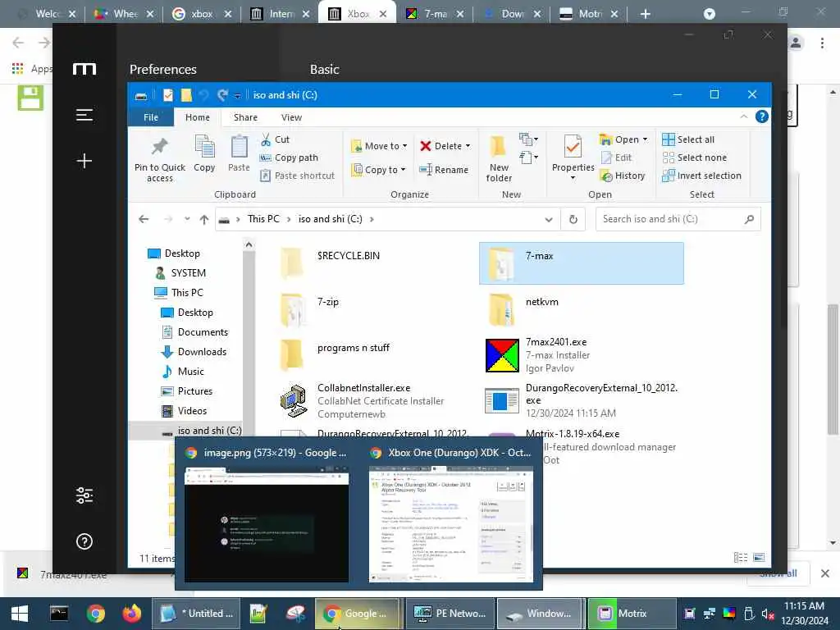Click the Paste shortcut command
840x630 pixels.
point(297,176)
